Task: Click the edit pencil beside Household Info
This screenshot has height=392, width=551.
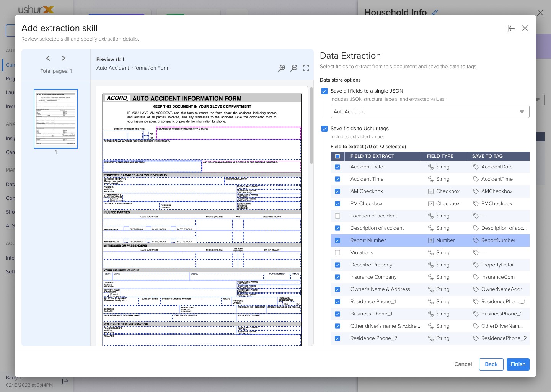Action: click(435, 12)
